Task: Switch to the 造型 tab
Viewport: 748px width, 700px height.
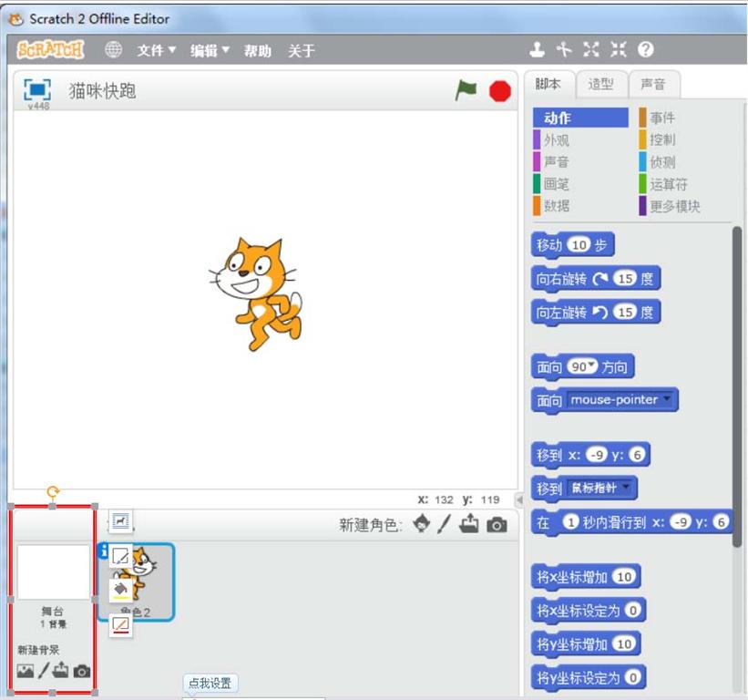Action: point(600,85)
